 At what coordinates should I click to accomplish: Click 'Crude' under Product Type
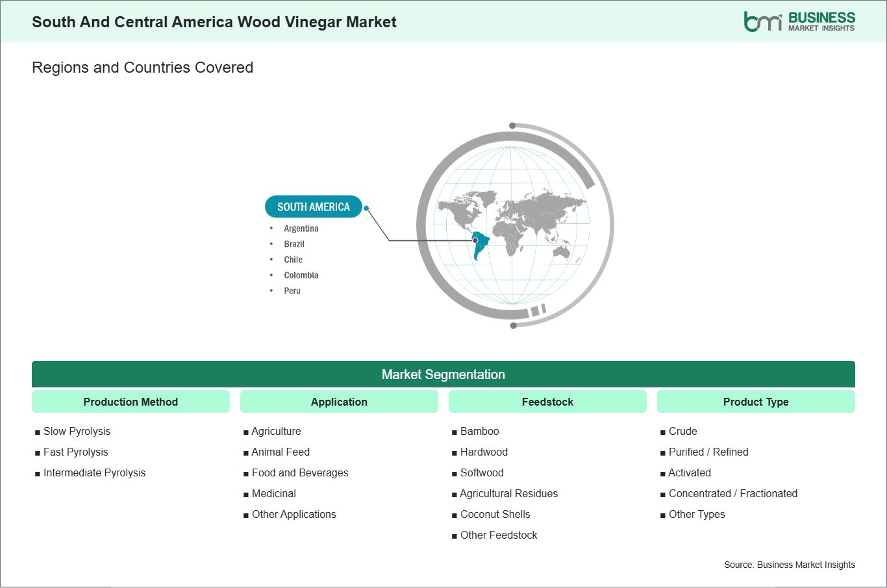(683, 431)
